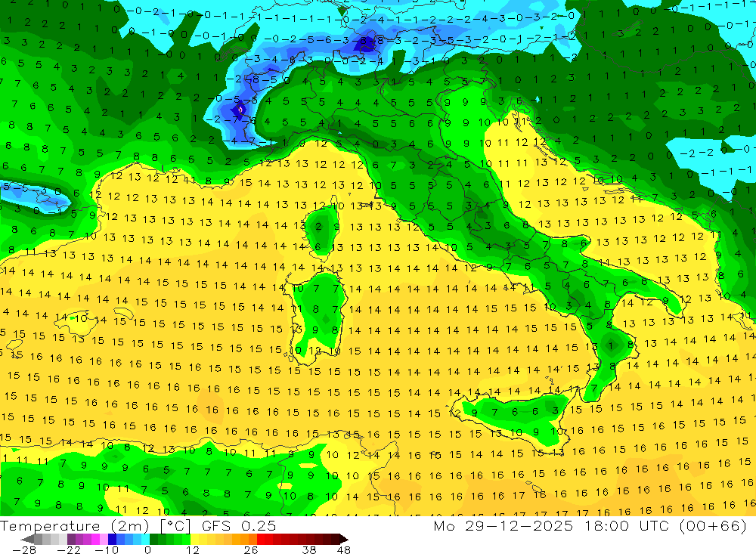The width and height of the screenshot is (756, 554).
Task: Pick the pure red legend color swatch
Action: pos(261,540)
